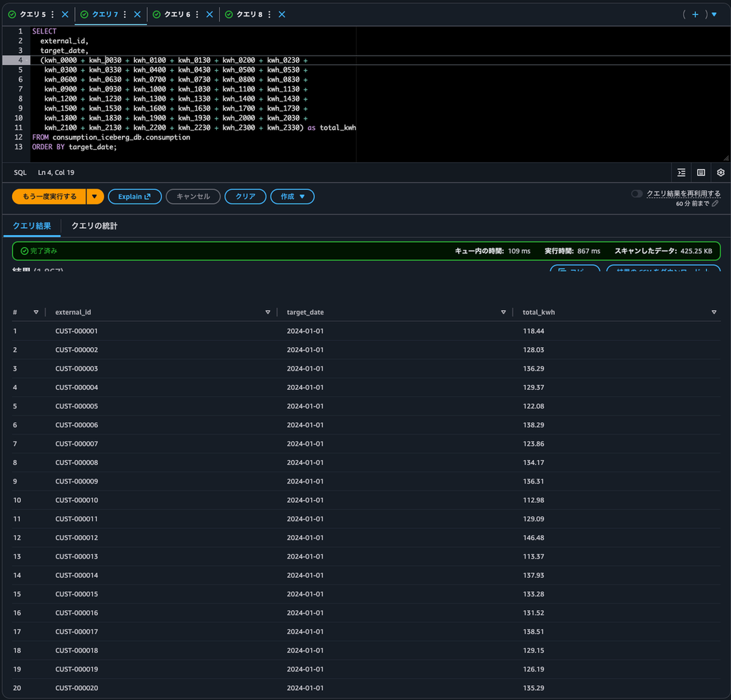Close the クエリ 8 tab

pos(282,14)
